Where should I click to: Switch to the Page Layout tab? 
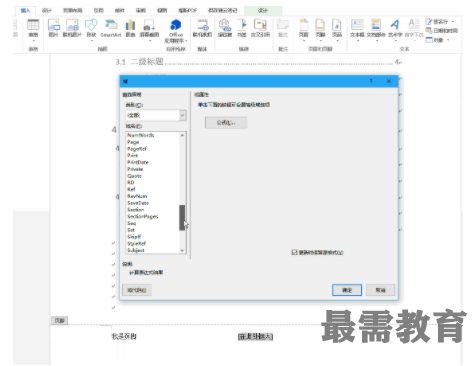tap(72, 10)
